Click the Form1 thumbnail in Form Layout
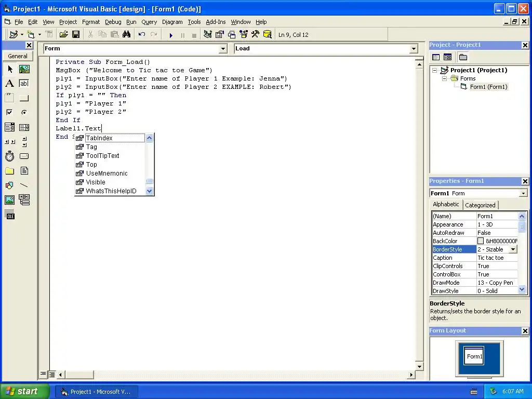Image resolution: width=532 pixels, height=399 pixels. click(x=474, y=356)
